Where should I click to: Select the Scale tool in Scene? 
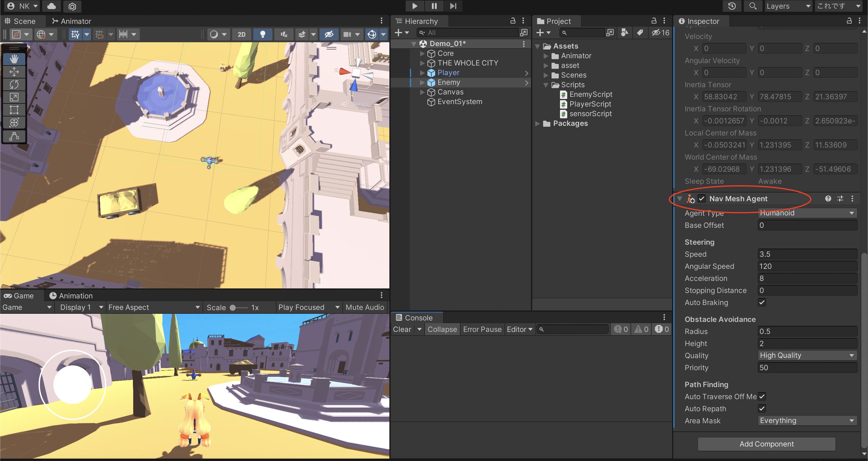(14, 97)
